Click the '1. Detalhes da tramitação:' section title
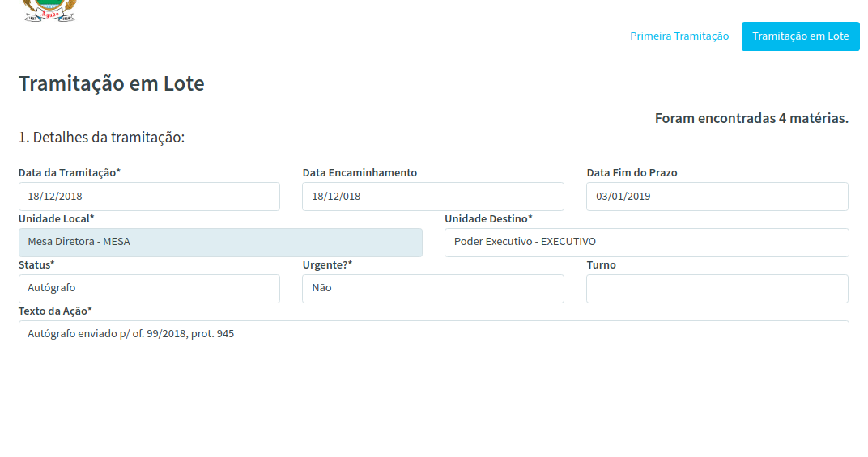Viewport: 868px width, 457px height. (101, 138)
